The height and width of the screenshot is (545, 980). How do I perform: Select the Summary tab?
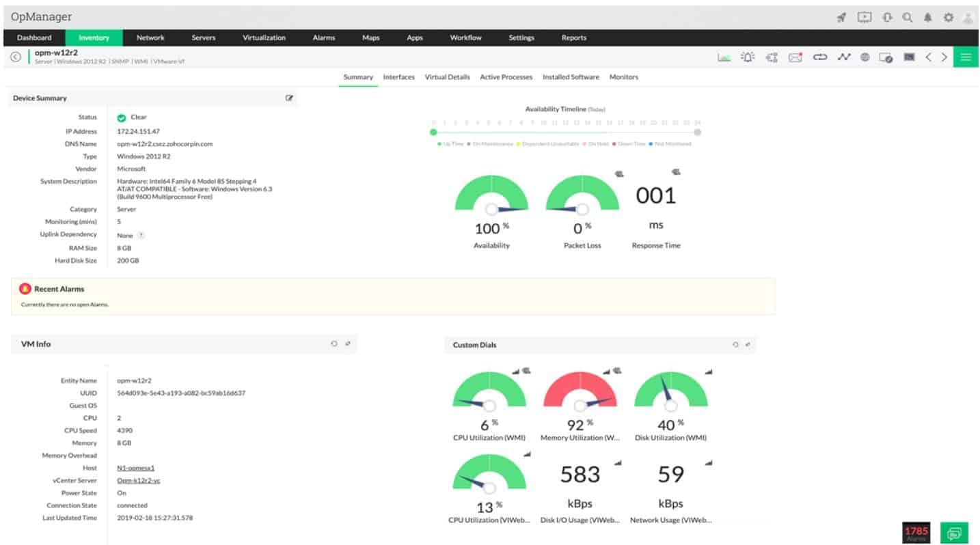358,77
